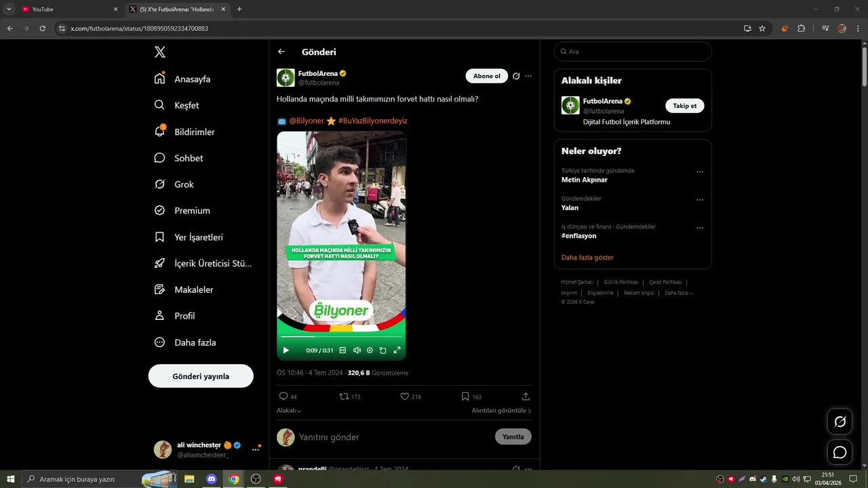Screen dimensions: 868x488
Task: Go to Profil page
Action: [174, 316]
